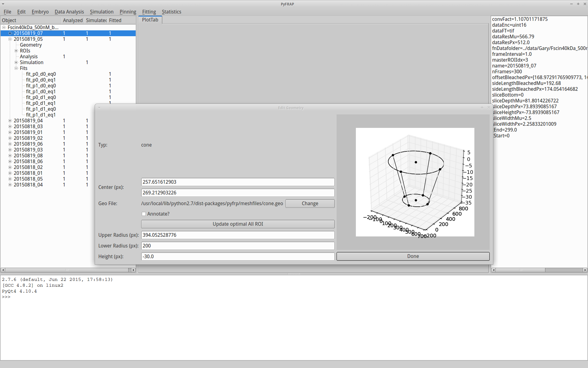The height and width of the screenshot is (368, 588).
Task: Click the Python console prompt
Action: pos(6,297)
